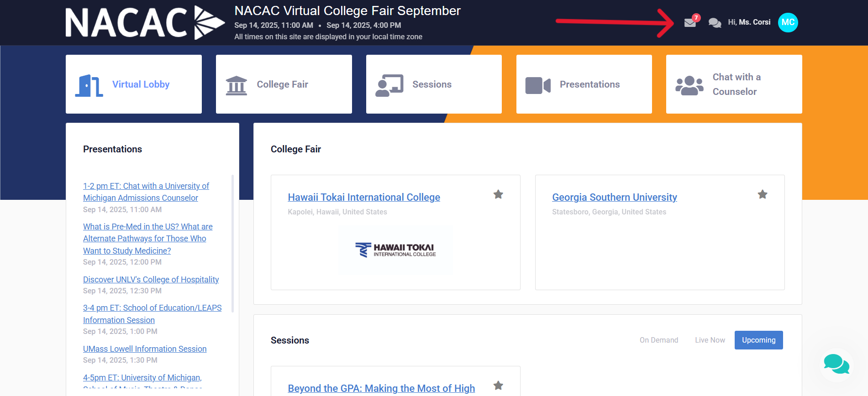868x396 pixels.
Task: Open the floating live chat widget
Action: click(x=836, y=365)
